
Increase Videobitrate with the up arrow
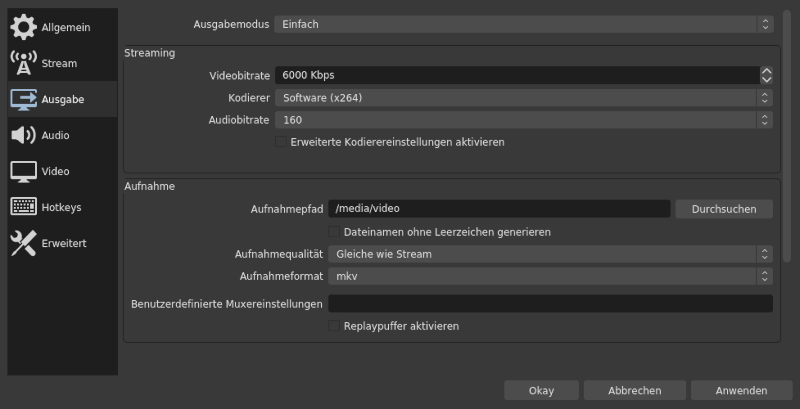tap(766, 71)
